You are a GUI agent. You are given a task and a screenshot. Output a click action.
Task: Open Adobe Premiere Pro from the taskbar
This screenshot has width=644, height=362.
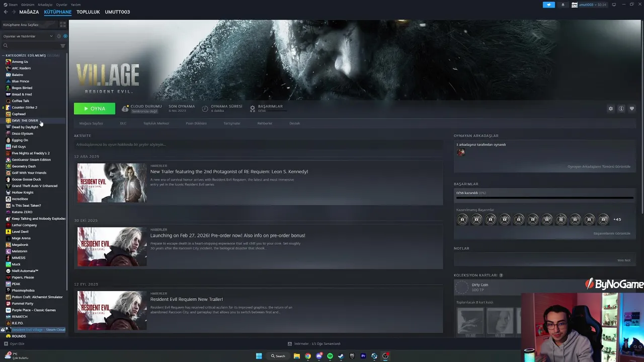[363, 356]
